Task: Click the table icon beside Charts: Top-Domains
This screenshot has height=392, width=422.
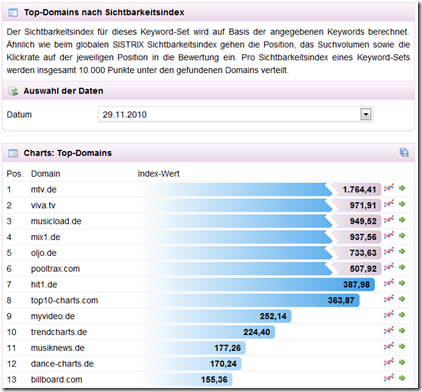Action: [x=13, y=153]
